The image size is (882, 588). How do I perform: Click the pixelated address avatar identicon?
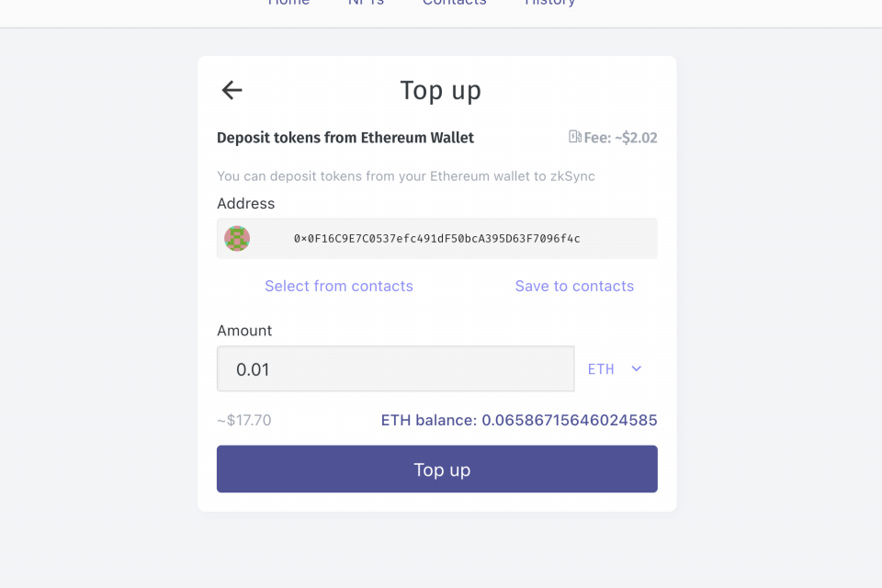pyautogui.click(x=237, y=239)
